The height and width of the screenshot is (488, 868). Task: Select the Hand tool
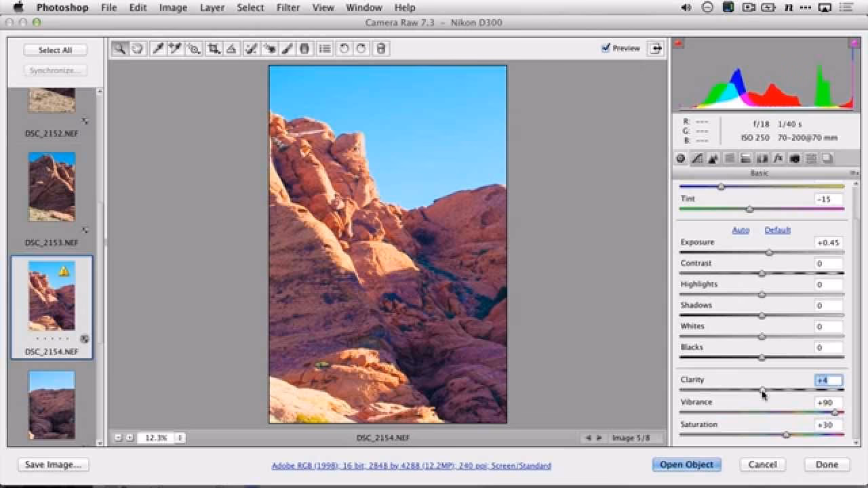pyautogui.click(x=138, y=49)
